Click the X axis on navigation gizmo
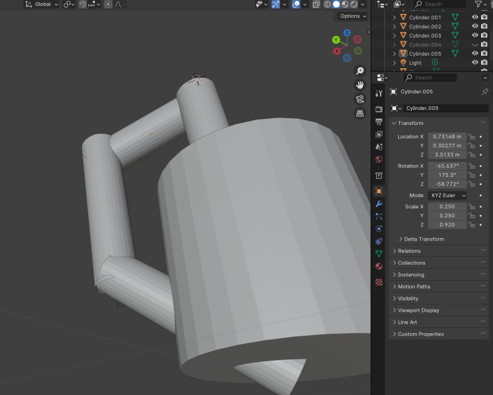493x395 pixels. 337,51
